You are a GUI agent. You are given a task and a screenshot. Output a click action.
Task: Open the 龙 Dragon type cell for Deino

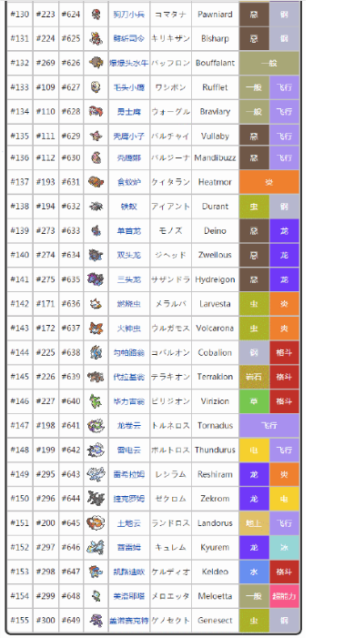pos(284,230)
